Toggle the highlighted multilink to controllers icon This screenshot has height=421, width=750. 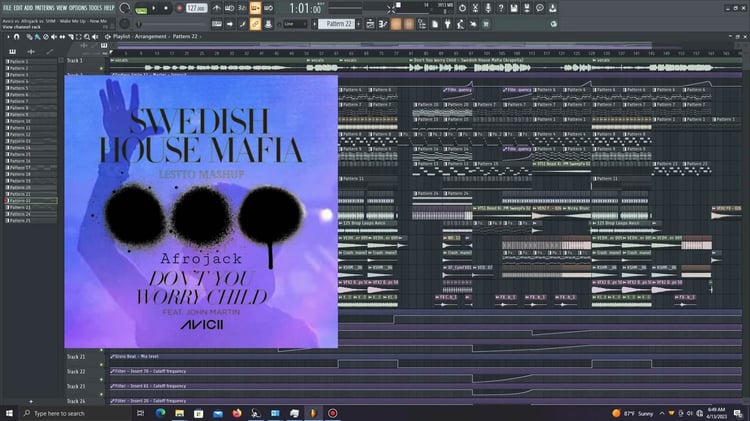255,24
